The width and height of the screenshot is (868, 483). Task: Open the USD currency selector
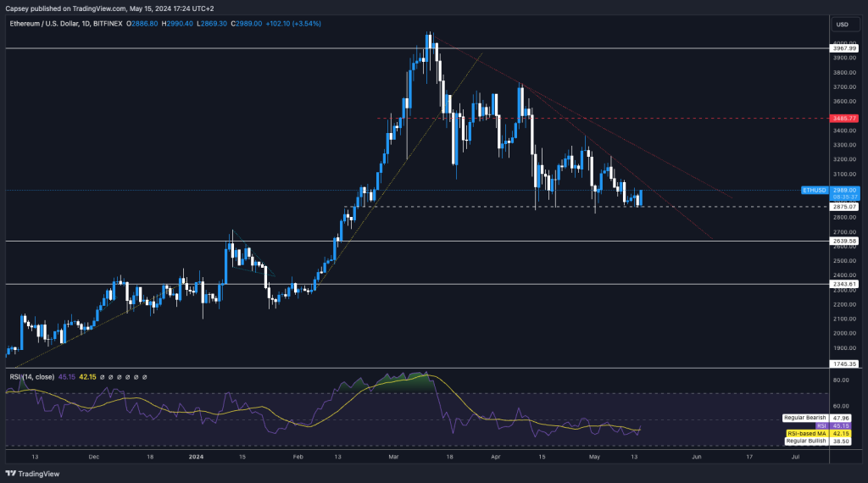[x=842, y=24]
